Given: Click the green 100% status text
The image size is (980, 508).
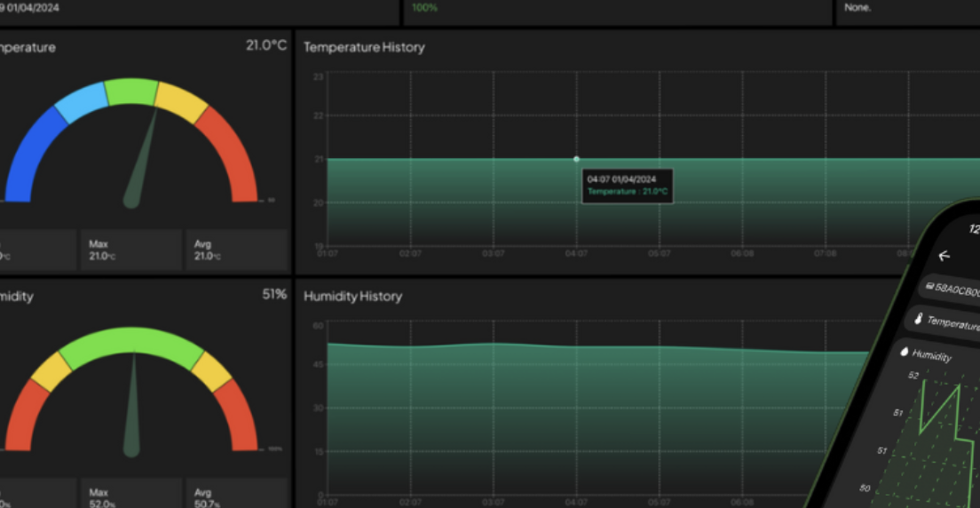Looking at the screenshot, I should tap(425, 8).
